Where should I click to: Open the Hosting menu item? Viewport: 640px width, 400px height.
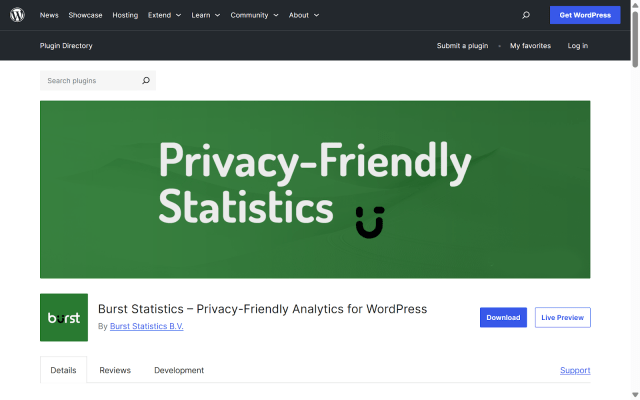(125, 15)
